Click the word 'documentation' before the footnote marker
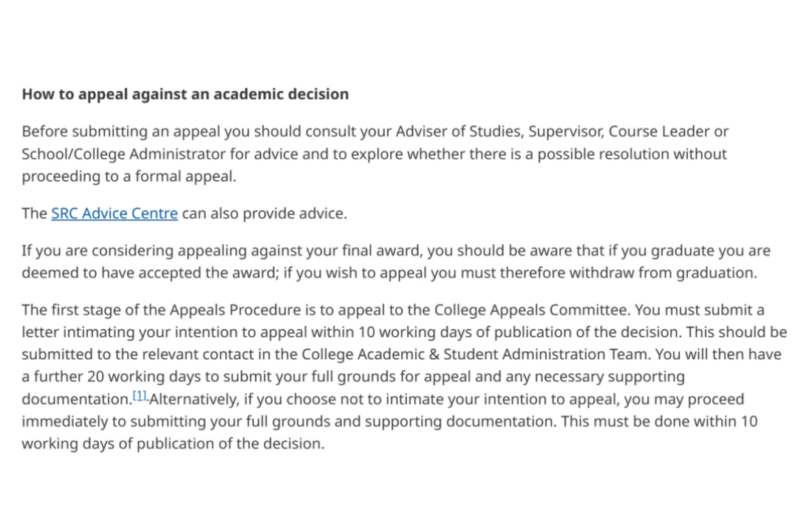 pyautogui.click(x=77, y=399)
